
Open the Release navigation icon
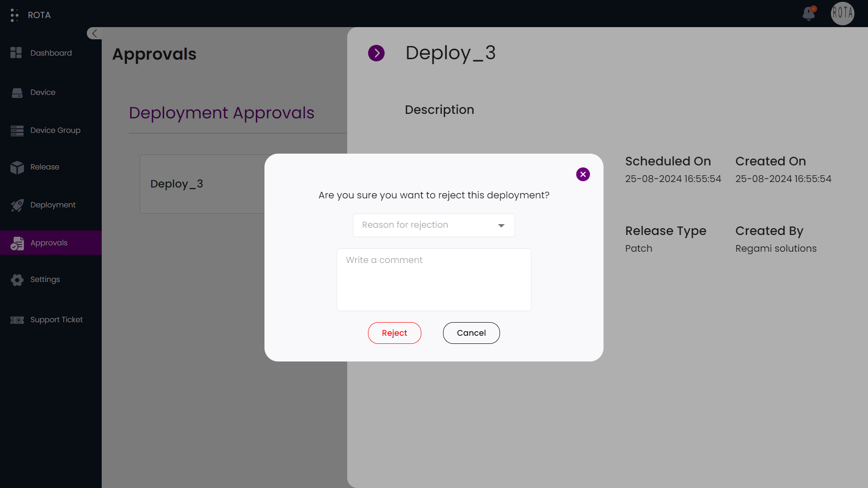(16, 166)
